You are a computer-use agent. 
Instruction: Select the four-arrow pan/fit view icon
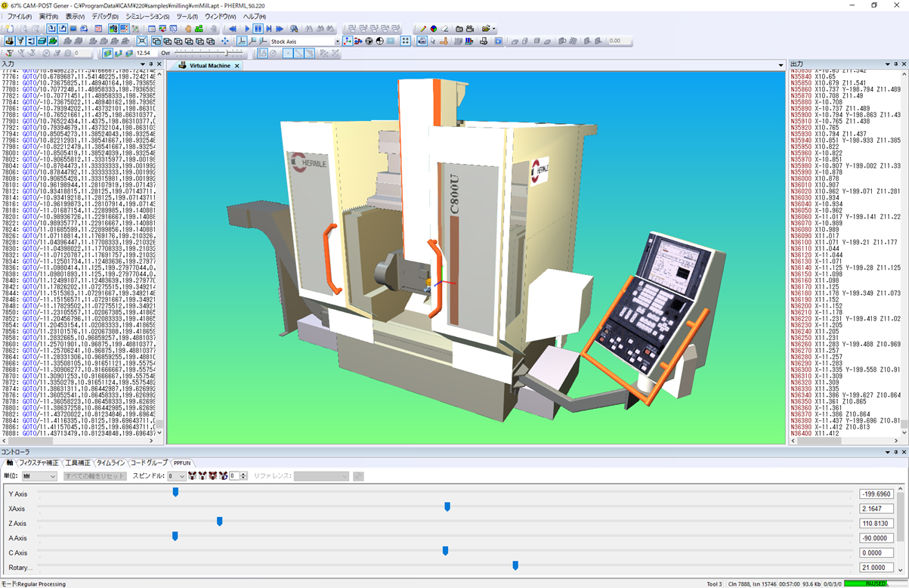225,41
